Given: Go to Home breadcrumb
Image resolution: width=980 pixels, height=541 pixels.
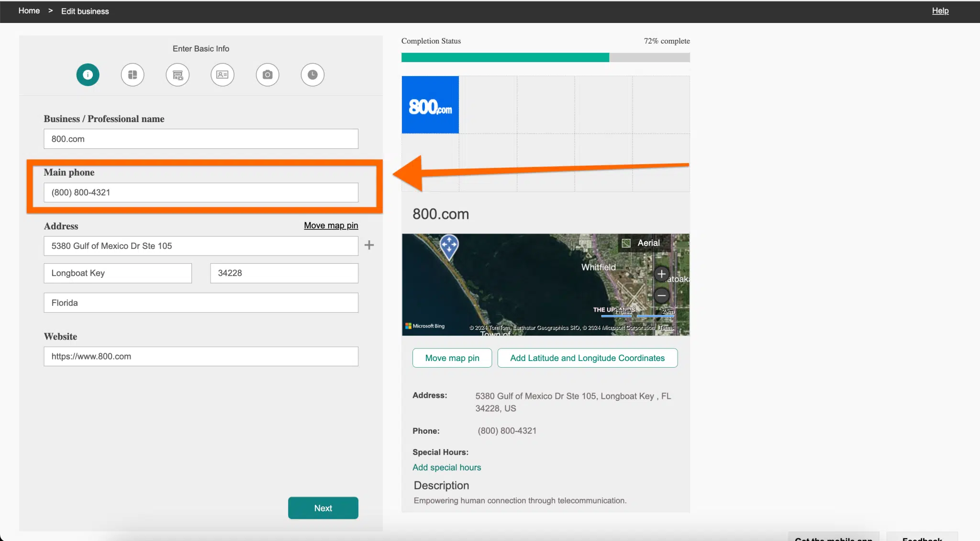Looking at the screenshot, I should [x=29, y=11].
